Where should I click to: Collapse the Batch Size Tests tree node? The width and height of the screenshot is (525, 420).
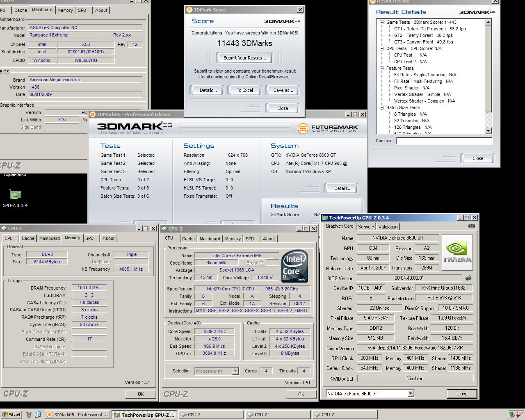pyautogui.click(x=382, y=107)
